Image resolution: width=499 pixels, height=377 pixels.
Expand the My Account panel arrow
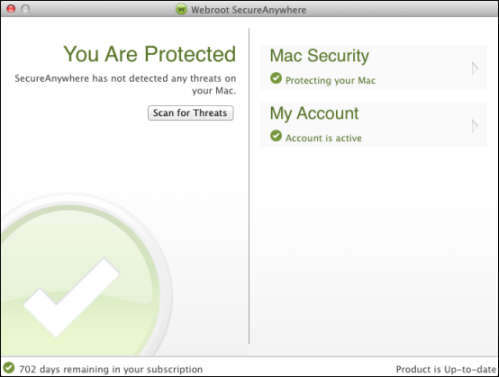click(475, 126)
